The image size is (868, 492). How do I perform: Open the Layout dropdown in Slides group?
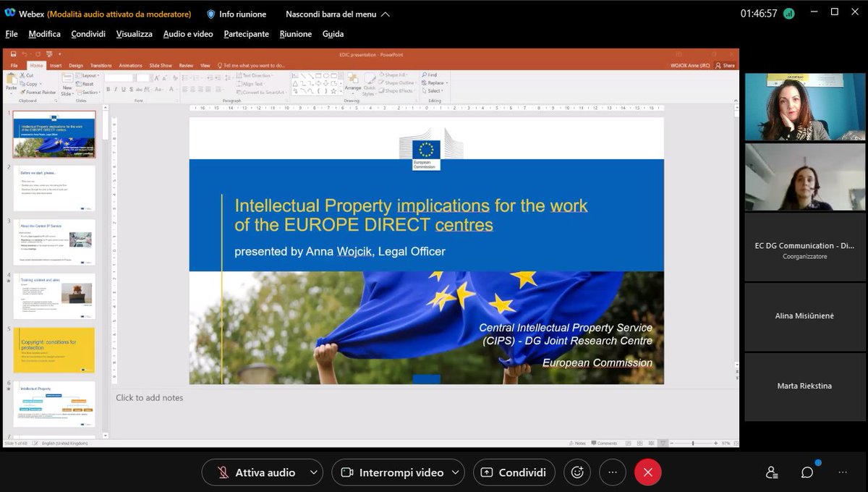pyautogui.click(x=88, y=75)
